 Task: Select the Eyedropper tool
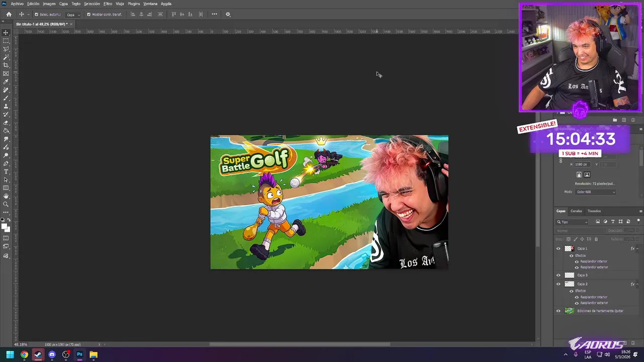pos(6,81)
